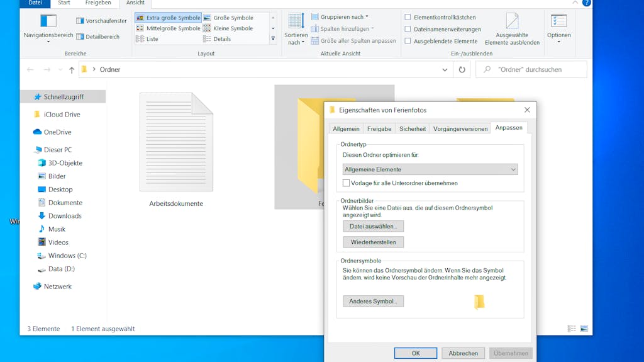The width and height of the screenshot is (644, 362).
Task: Open Sortieren nach menu
Action: pos(296,29)
